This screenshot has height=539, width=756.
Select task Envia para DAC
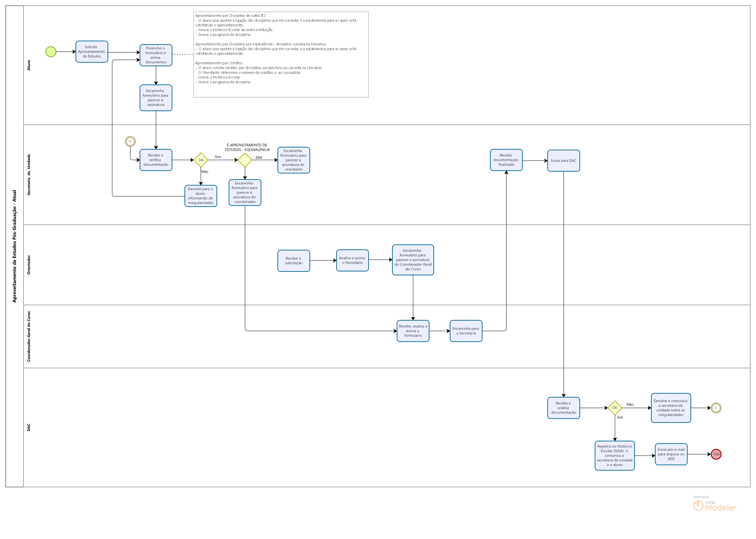click(563, 161)
